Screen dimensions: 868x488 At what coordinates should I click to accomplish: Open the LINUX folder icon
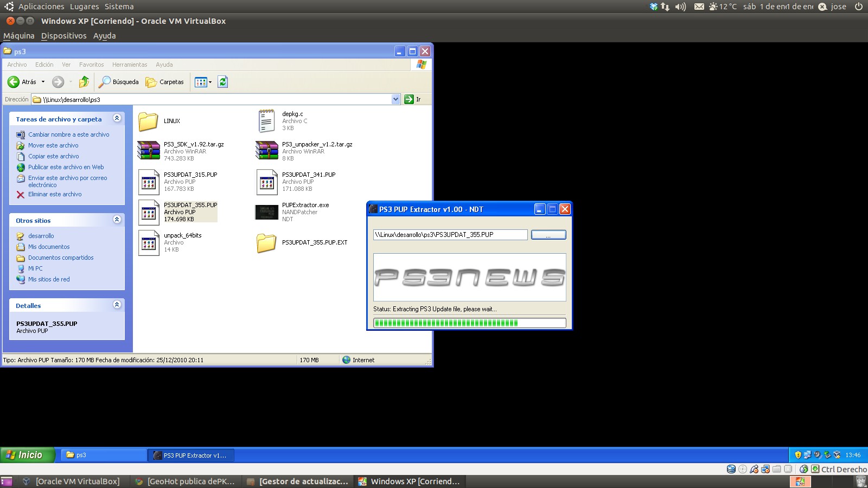point(148,121)
